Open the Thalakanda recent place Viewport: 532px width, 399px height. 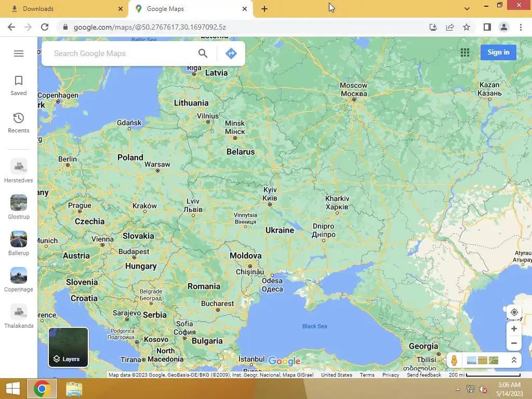pos(19,316)
